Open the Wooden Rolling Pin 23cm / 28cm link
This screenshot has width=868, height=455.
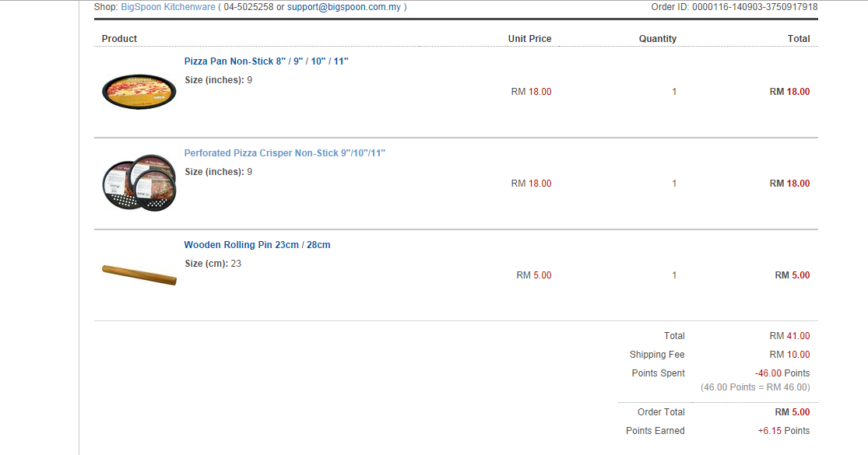(258, 245)
